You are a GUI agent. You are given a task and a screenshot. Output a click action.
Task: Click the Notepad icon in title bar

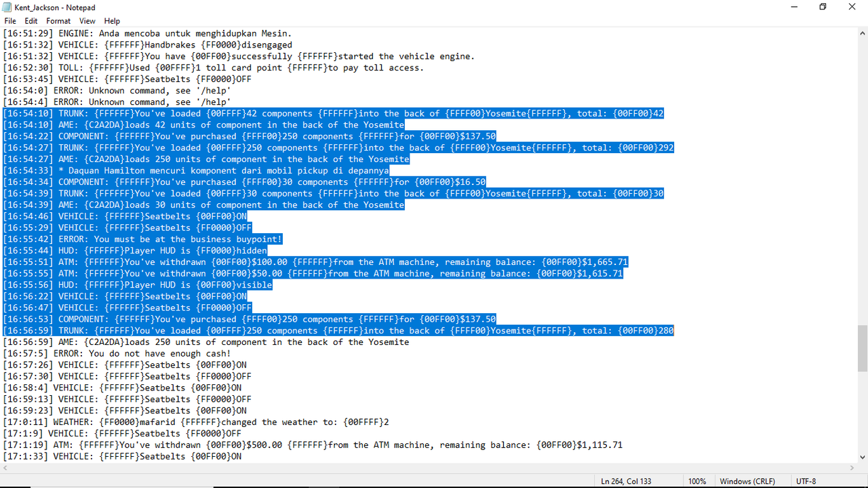(x=7, y=7)
